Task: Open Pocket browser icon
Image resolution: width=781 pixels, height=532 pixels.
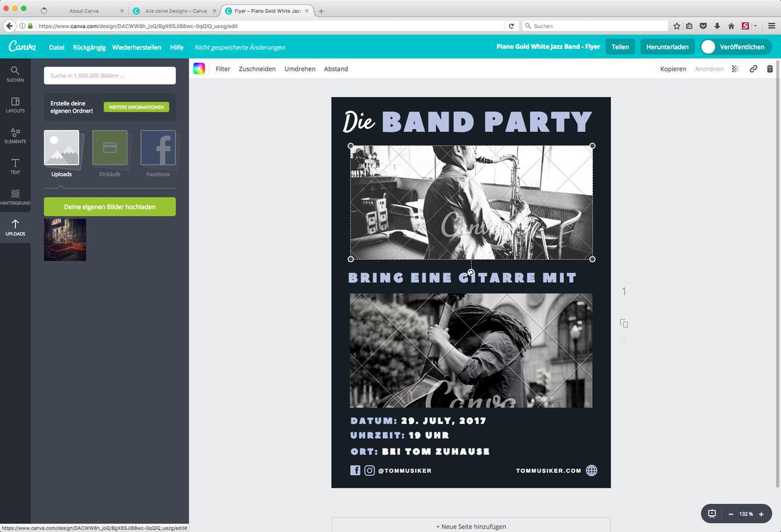Action: (704, 26)
